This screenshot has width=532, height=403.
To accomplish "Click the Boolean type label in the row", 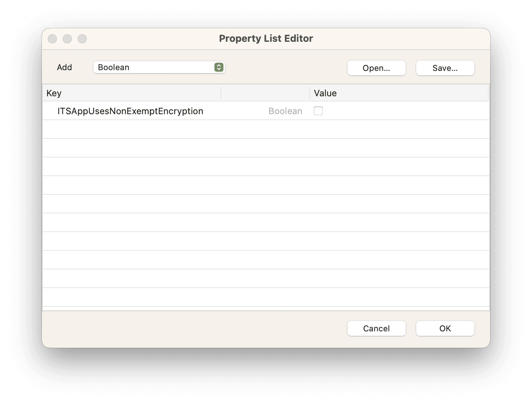I will (x=285, y=111).
